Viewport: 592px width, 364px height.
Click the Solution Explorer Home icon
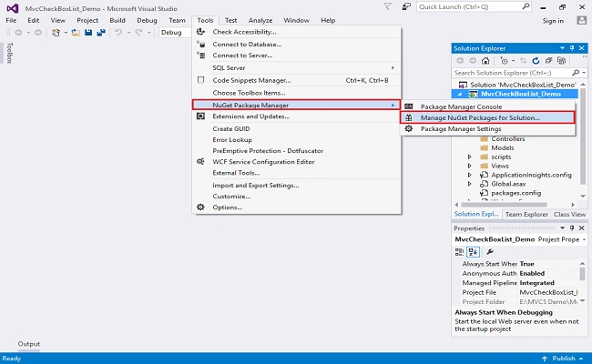coord(485,60)
